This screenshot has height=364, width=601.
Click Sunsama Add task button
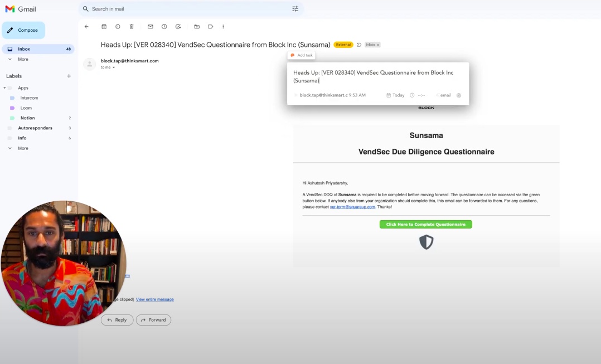tap(302, 55)
